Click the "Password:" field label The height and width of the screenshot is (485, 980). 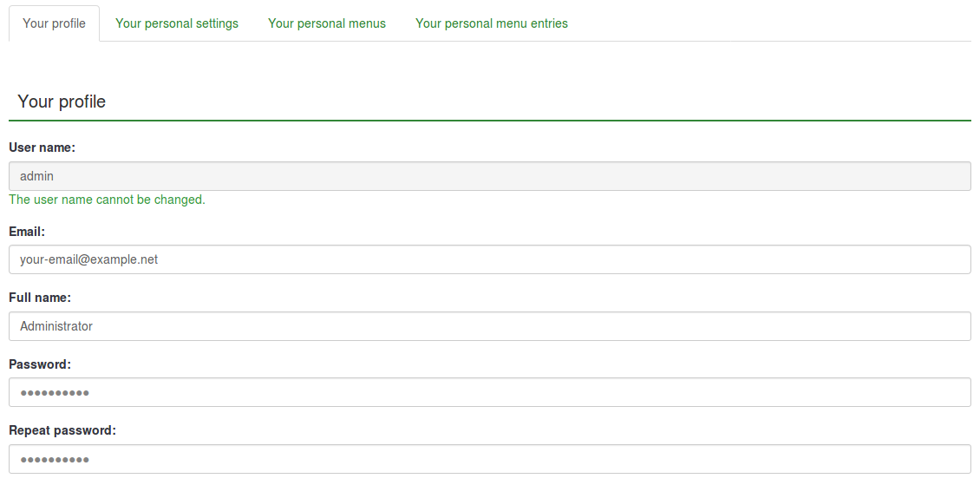pos(40,364)
